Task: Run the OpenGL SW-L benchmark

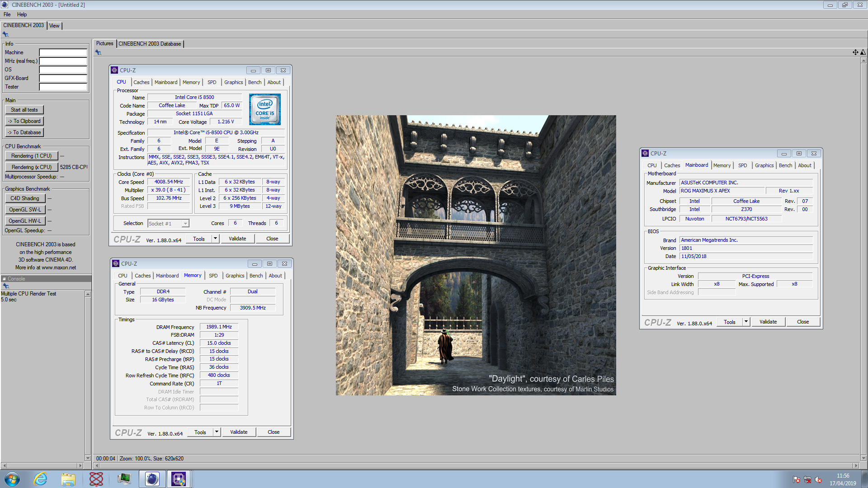Action: tap(25, 210)
